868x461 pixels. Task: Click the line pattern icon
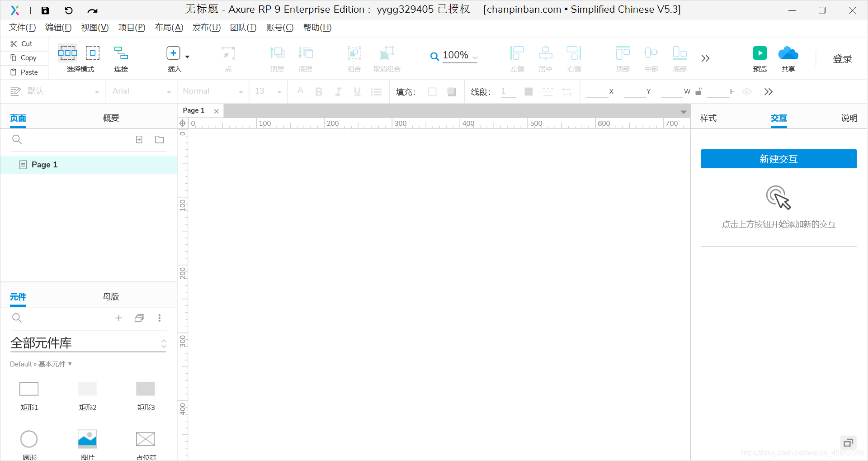[548, 92]
